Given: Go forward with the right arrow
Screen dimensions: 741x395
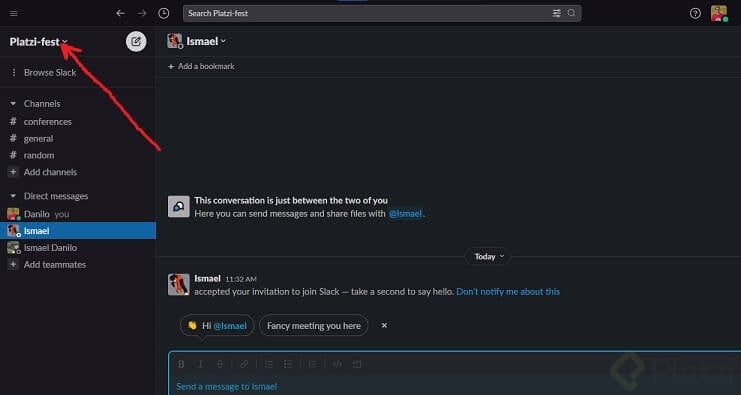Looking at the screenshot, I should tap(142, 13).
